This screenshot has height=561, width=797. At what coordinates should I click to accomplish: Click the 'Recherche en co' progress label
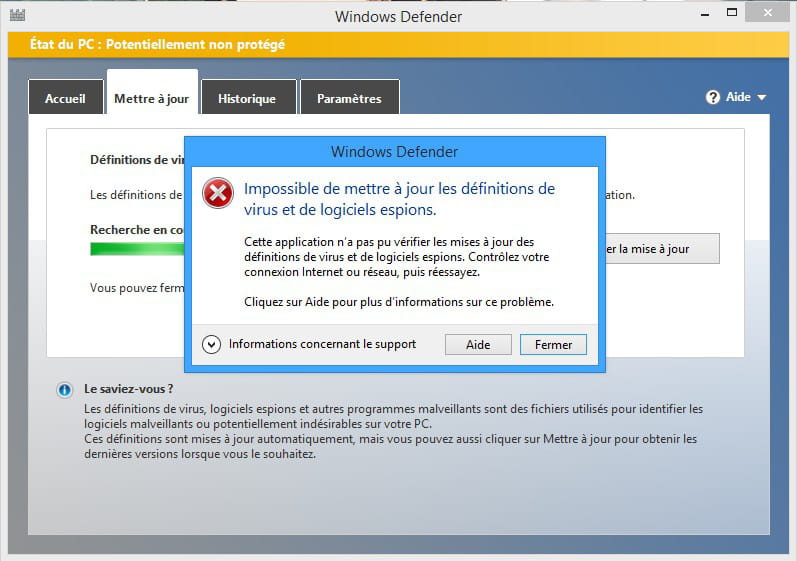[137, 230]
